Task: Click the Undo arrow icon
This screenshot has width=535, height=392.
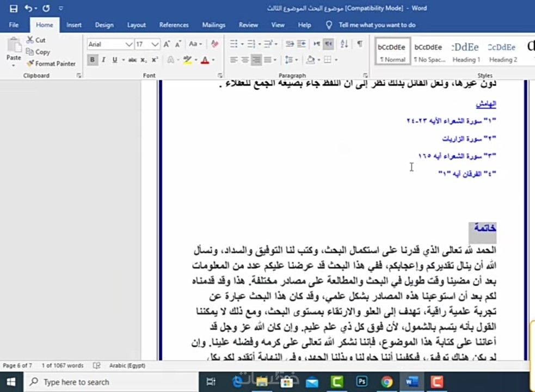Action: [29, 8]
